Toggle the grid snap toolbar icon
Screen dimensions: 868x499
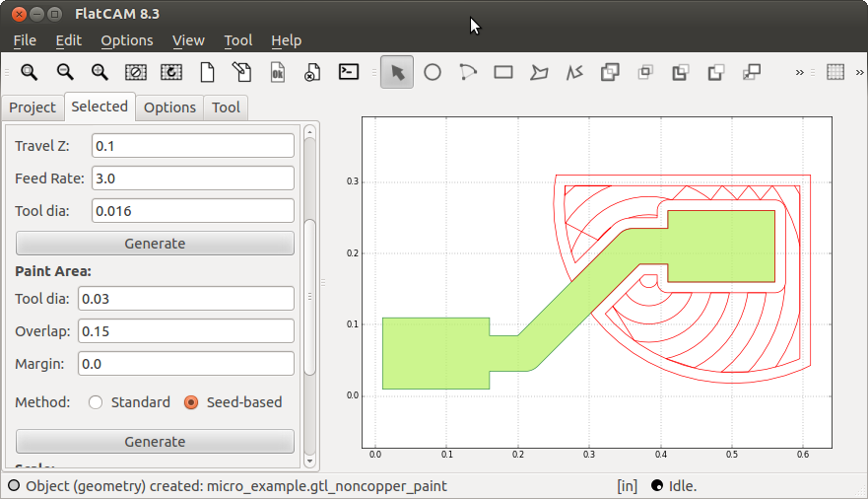click(835, 72)
